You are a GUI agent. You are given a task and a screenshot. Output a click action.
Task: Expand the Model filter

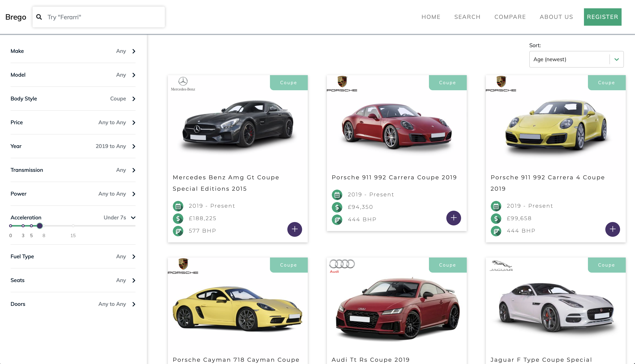click(73, 75)
